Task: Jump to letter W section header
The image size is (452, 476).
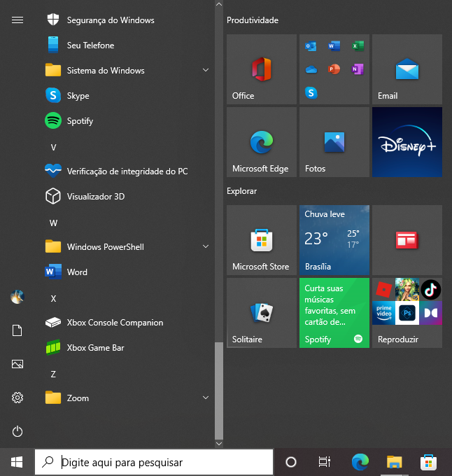Action: tap(53, 223)
